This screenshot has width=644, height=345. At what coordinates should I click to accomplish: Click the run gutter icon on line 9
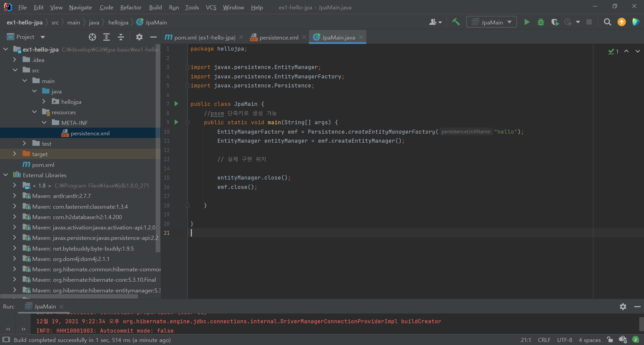click(176, 122)
